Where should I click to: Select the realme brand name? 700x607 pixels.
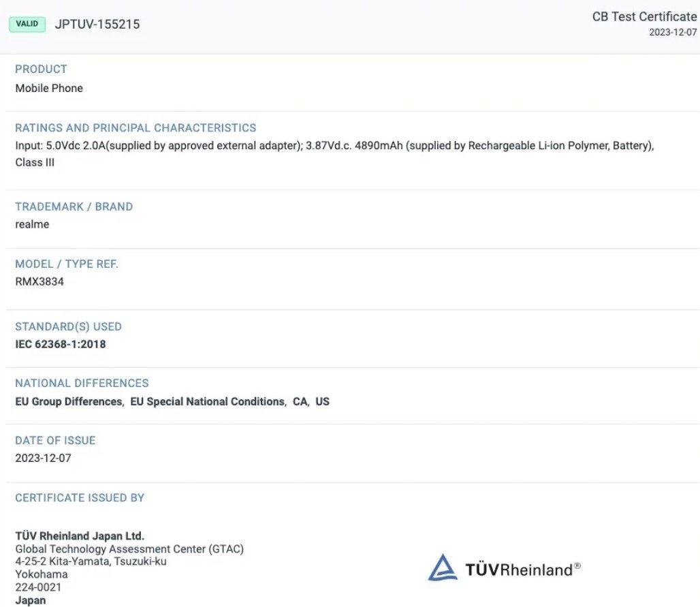[x=32, y=224]
